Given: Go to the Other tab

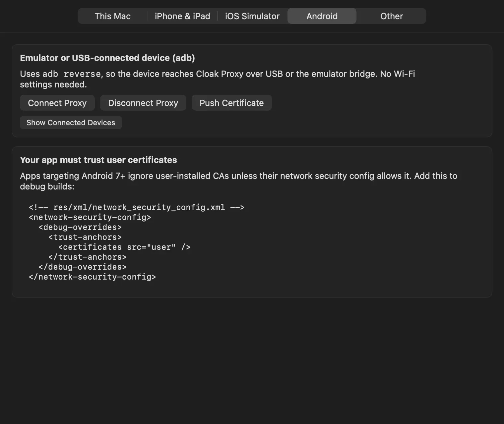Looking at the screenshot, I should point(392,16).
